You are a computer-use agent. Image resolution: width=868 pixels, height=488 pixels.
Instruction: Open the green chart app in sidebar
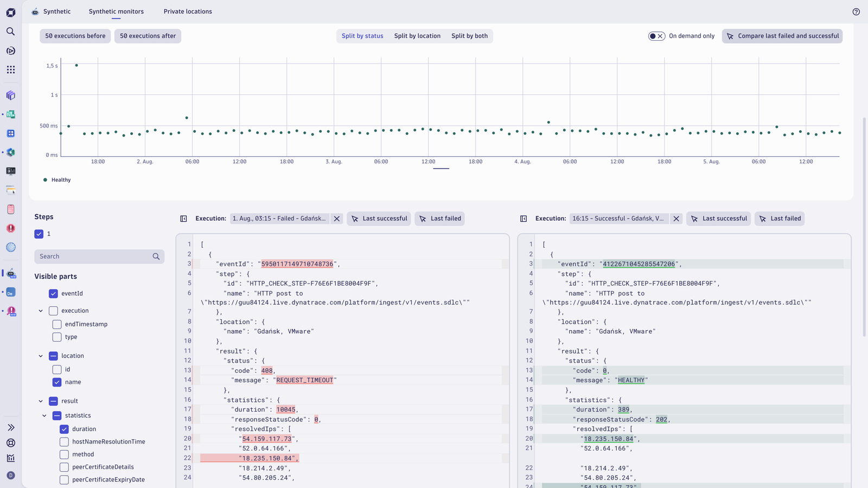10,114
